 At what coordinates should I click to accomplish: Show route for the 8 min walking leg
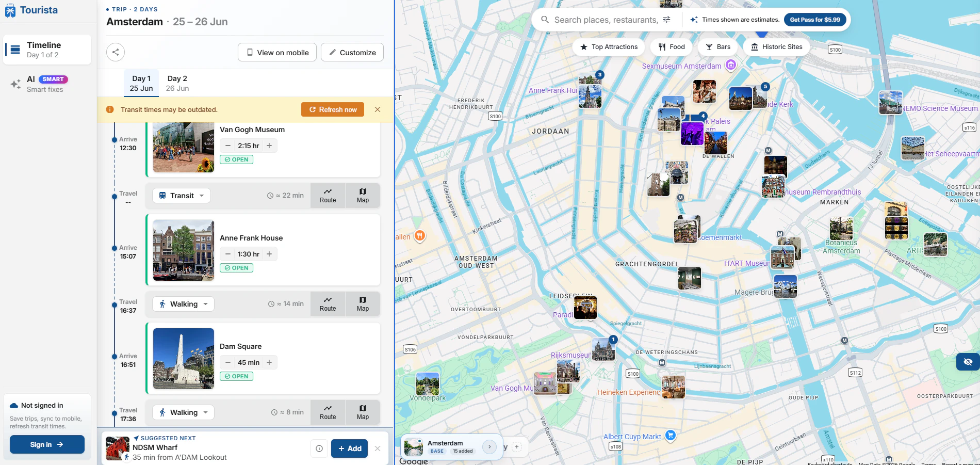point(328,412)
